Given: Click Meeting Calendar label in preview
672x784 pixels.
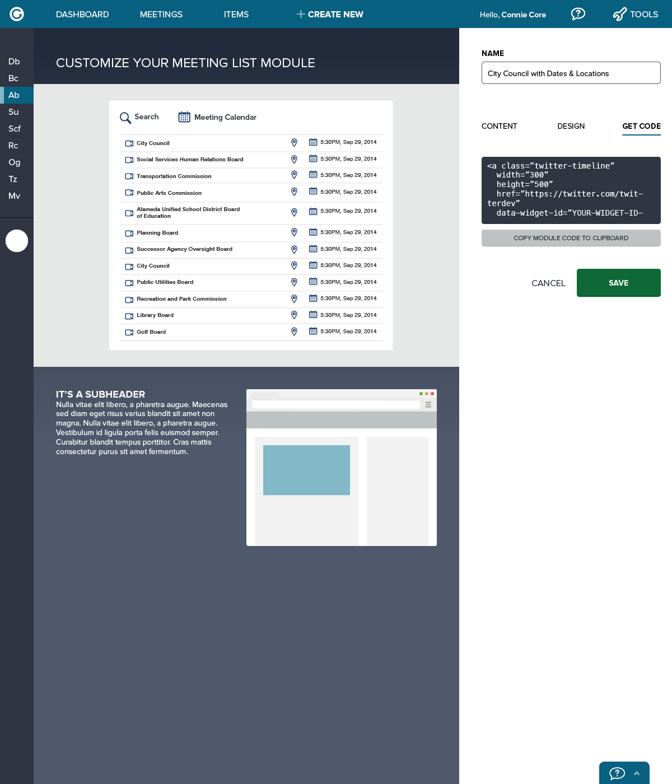Looking at the screenshot, I should [225, 118].
